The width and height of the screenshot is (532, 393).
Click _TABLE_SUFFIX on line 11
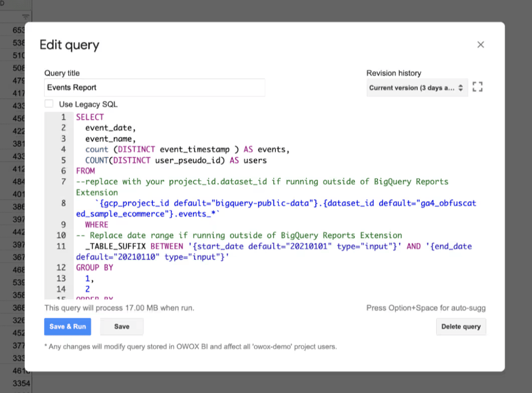(116, 246)
